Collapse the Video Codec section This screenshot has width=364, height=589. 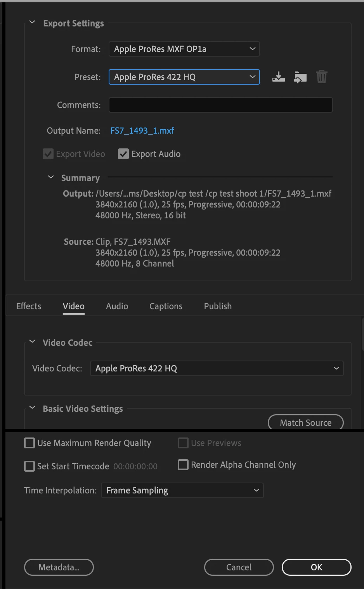point(32,342)
